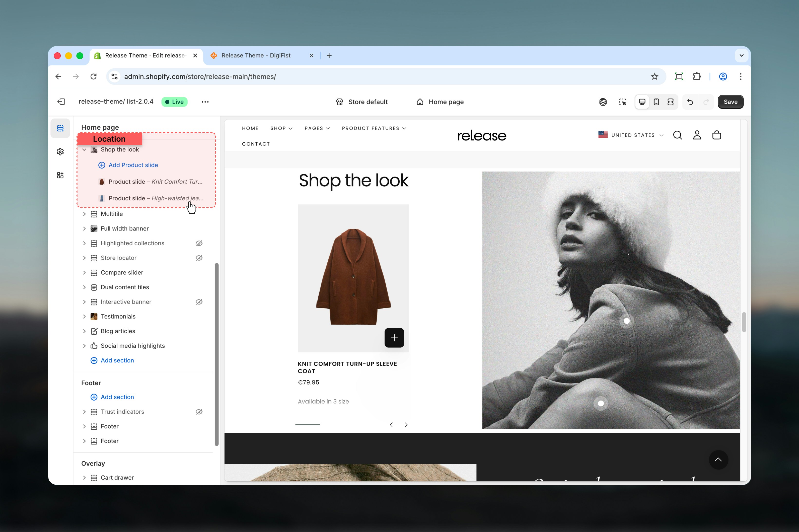Toggle Trust indicators section visibility

coord(199,412)
